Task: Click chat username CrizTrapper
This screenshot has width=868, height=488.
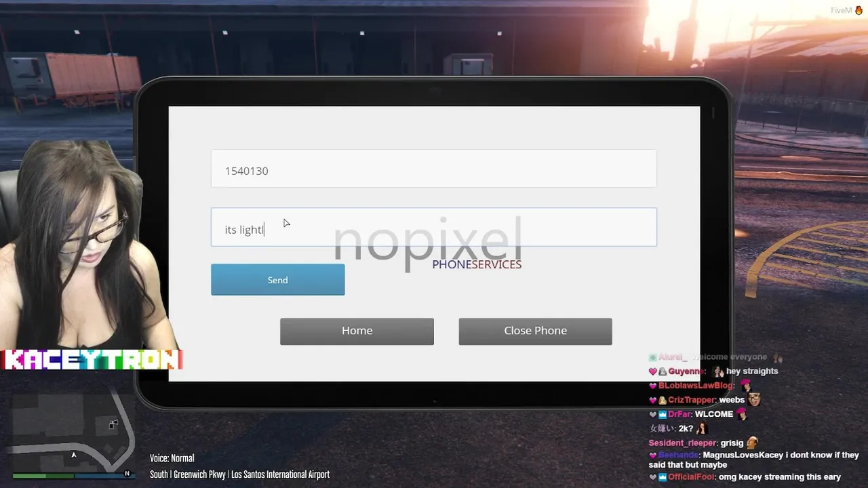Action: tap(692, 400)
